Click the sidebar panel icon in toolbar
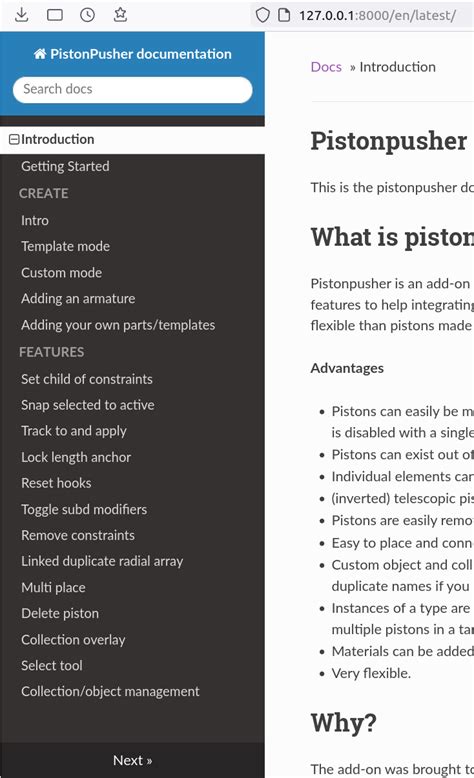The image size is (474, 778). point(55,15)
